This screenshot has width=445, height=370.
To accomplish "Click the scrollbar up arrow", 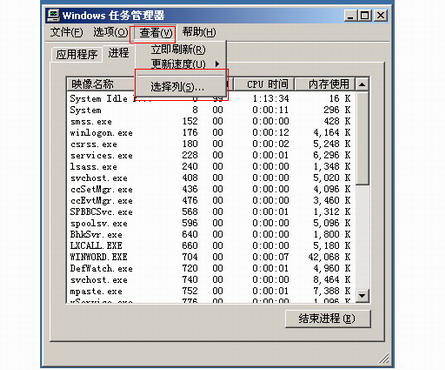I will (x=362, y=84).
